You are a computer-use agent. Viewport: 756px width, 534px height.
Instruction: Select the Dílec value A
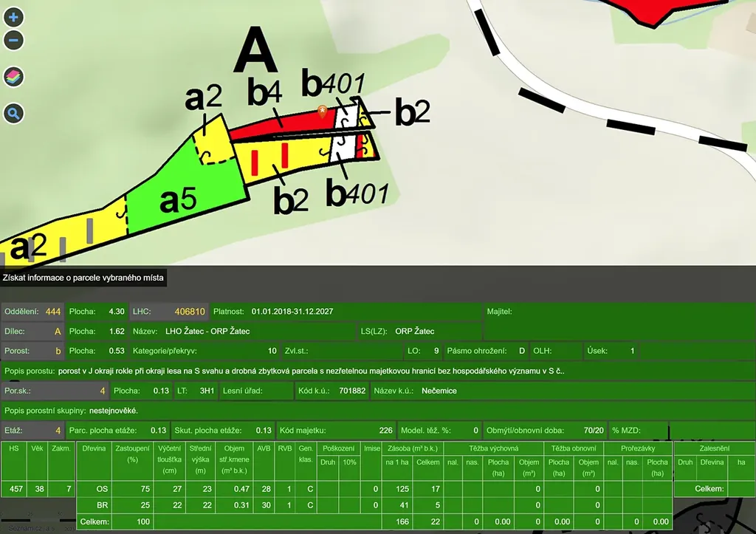tap(57, 332)
